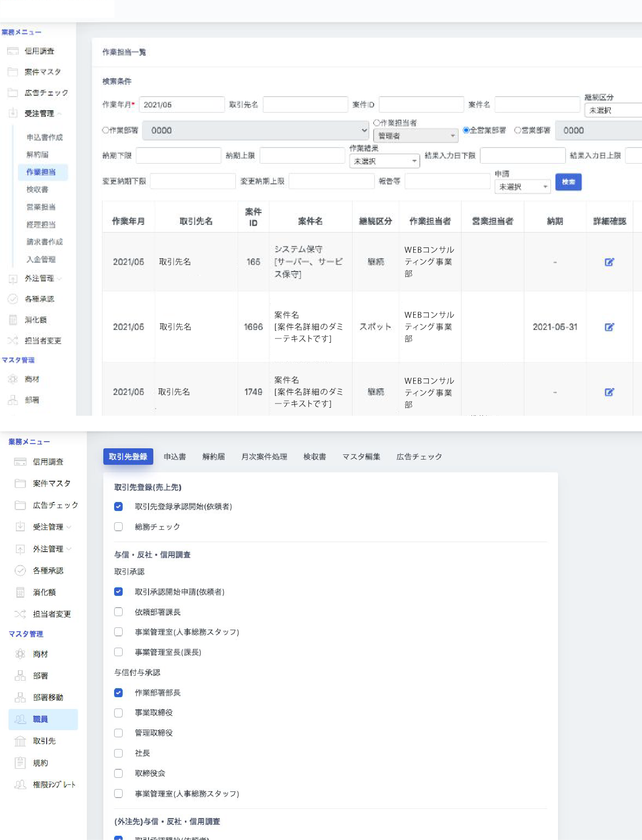
Task: Open detail edit icon for 案件ID 165
Action: (609, 262)
